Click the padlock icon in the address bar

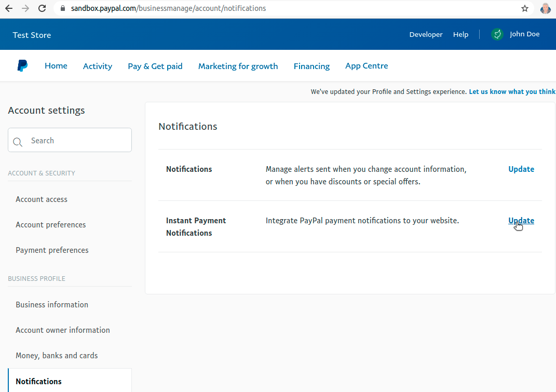(x=63, y=8)
